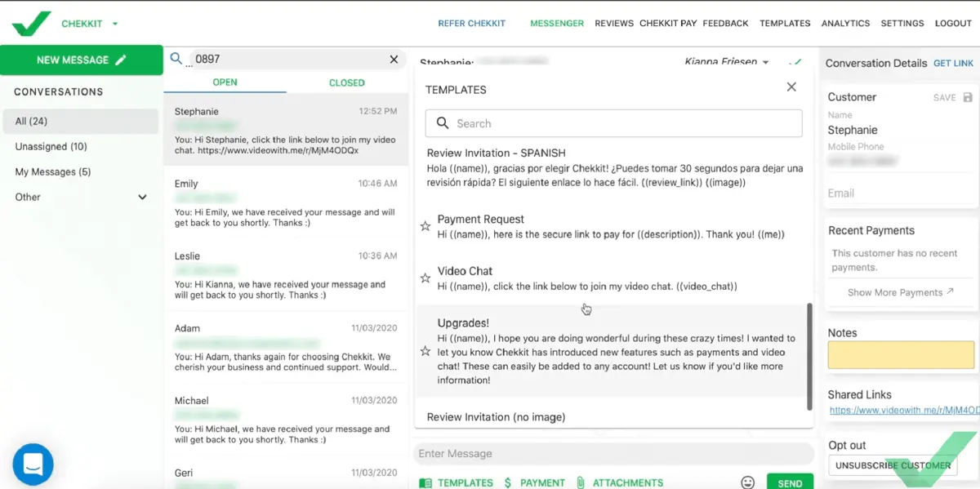Switch to the CLOSED conversations tab
The height and width of the screenshot is (489, 980).
click(x=346, y=82)
